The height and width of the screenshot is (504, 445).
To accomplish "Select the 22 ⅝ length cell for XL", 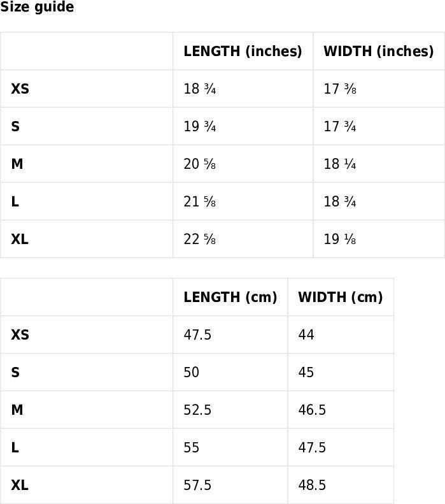I will [x=243, y=239].
